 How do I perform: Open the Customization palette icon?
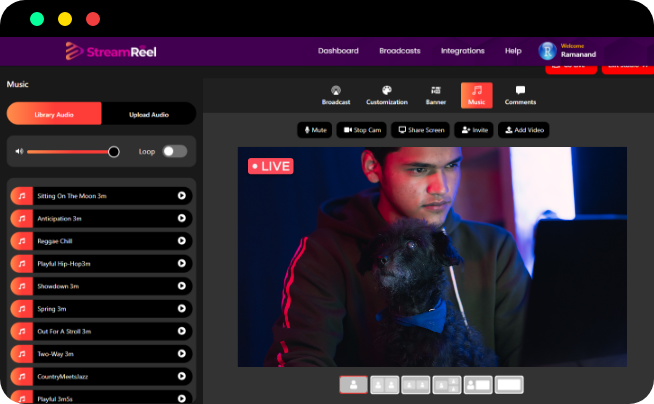pyautogui.click(x=386, y=94)
